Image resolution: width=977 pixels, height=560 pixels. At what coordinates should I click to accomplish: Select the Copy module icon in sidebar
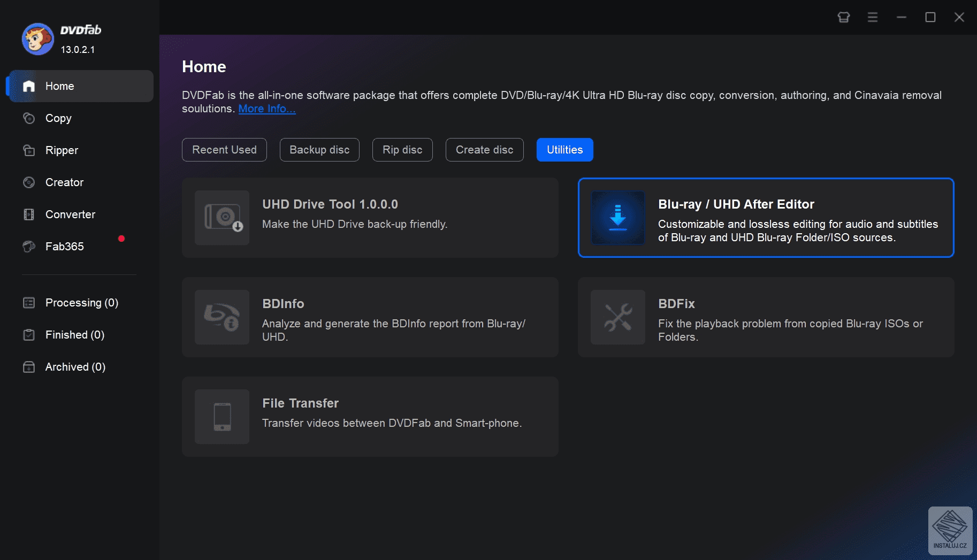pyautogui.click(x=29, y=118)
